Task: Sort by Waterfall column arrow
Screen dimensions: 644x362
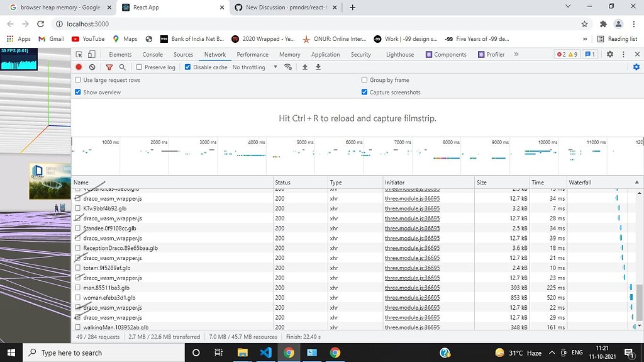Action: pyautogui.click(x=637, y=182)
